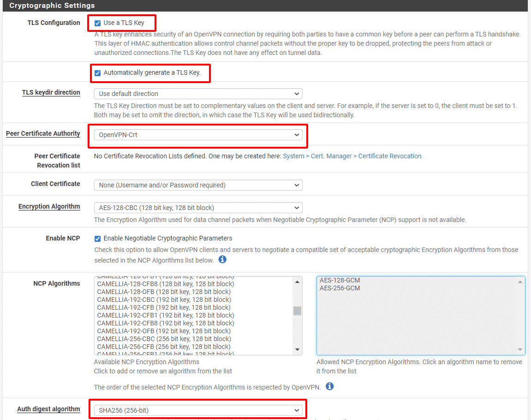This screenshot has height=420, width=531.
Task: Open the Client Certificate dropdown
Action: 198,185
